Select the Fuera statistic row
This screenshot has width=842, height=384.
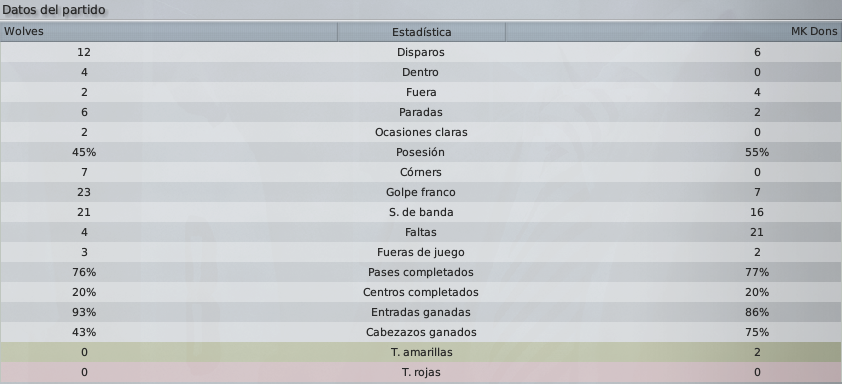click(421, 92)
